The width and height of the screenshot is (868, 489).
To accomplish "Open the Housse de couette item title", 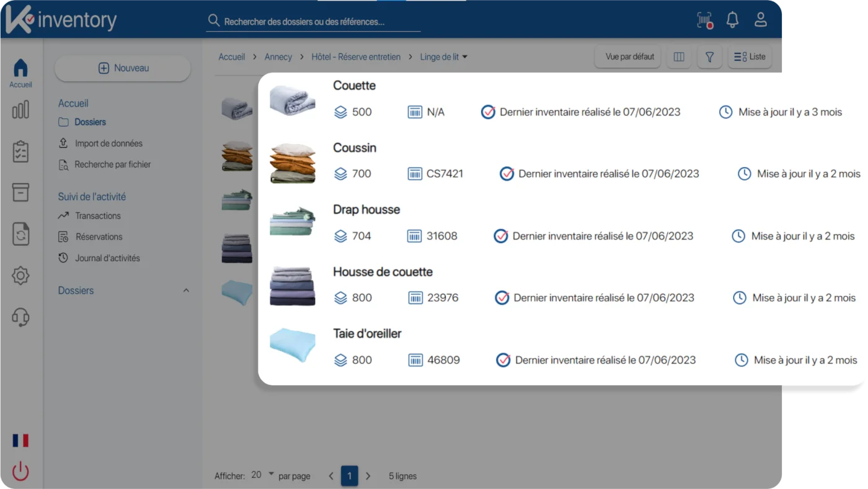I will [x=383, y=272].
